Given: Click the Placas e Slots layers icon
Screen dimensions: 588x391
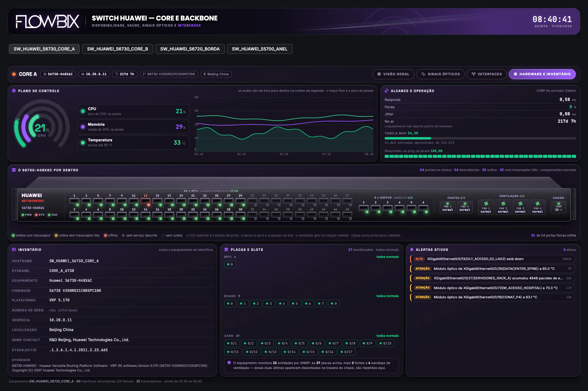Looking at the screenshot, I should (x=226, y=250).
